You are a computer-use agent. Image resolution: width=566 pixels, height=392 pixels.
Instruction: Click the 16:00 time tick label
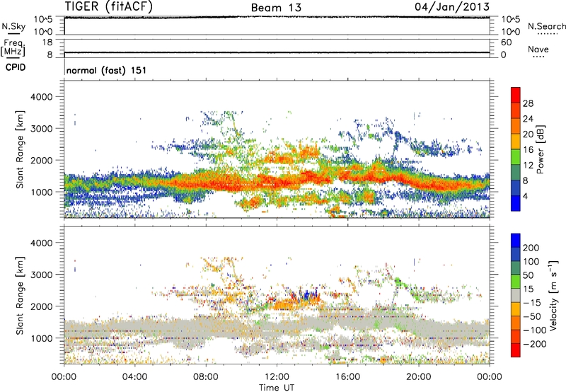point(347,377)
